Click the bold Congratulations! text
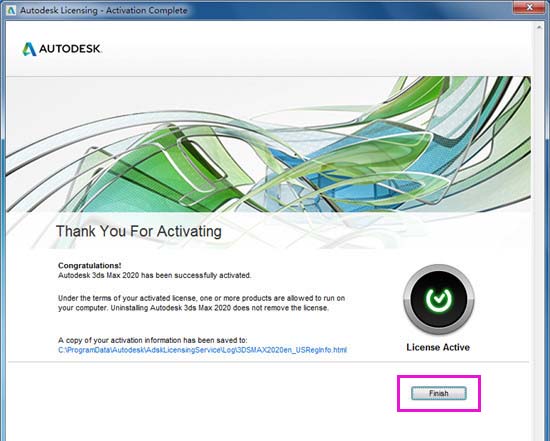550x441 pixels. click(90, 266)
